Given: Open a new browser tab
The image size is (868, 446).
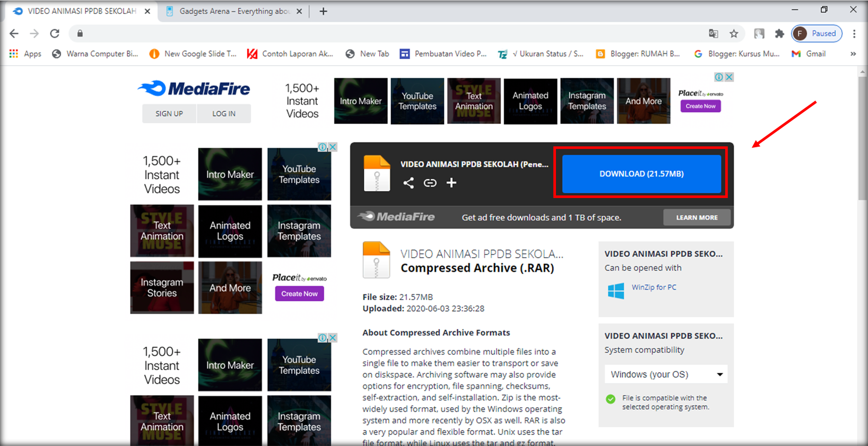Looking at the screenshot, I should coord(323,11).
